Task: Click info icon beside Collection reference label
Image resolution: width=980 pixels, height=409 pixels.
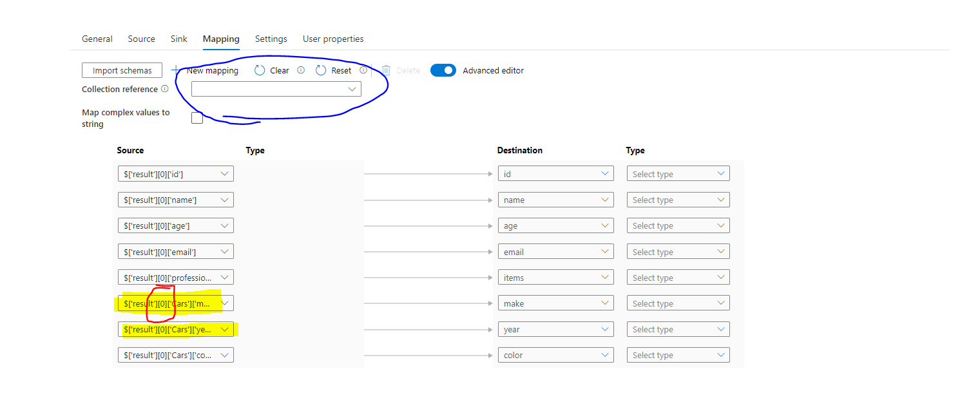Action: coord(165,89)
